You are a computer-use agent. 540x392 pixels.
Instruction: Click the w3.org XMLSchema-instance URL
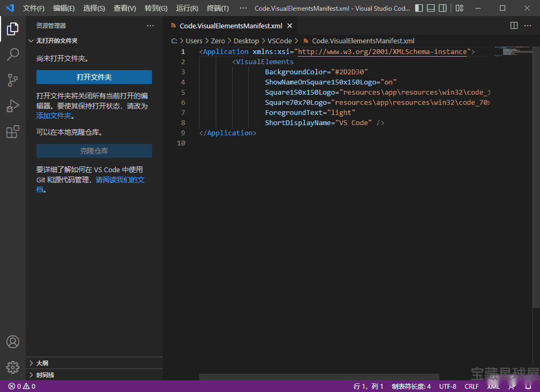pos(382,52)
